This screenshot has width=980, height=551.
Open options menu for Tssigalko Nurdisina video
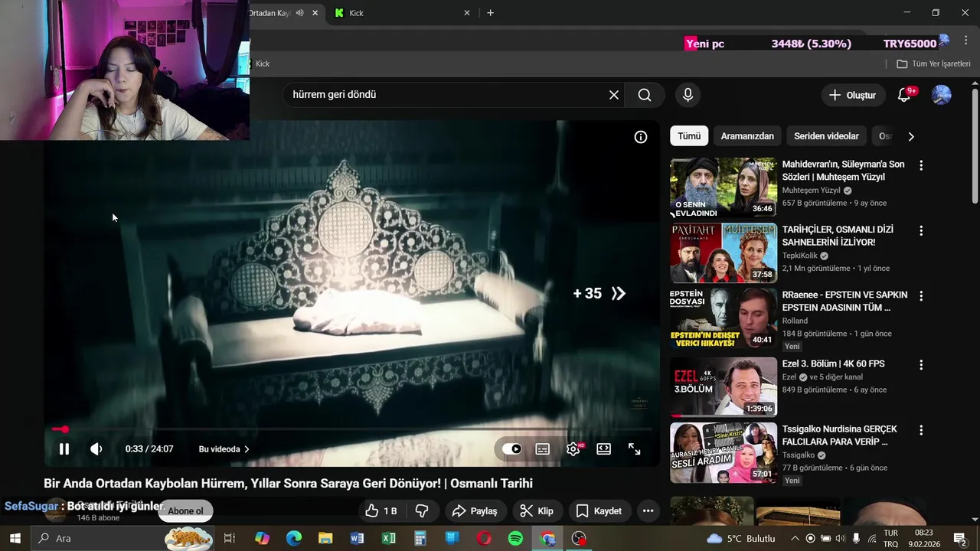click(x=921, y=430)
